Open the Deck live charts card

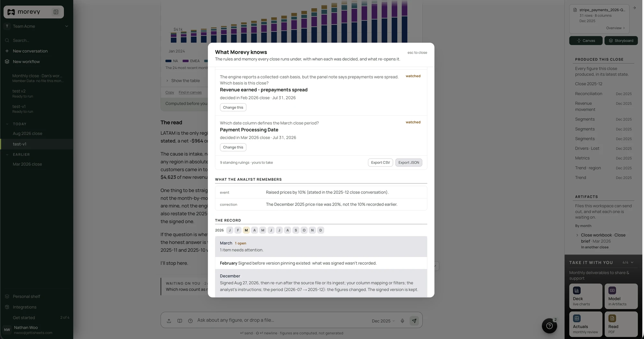point(586,296)
